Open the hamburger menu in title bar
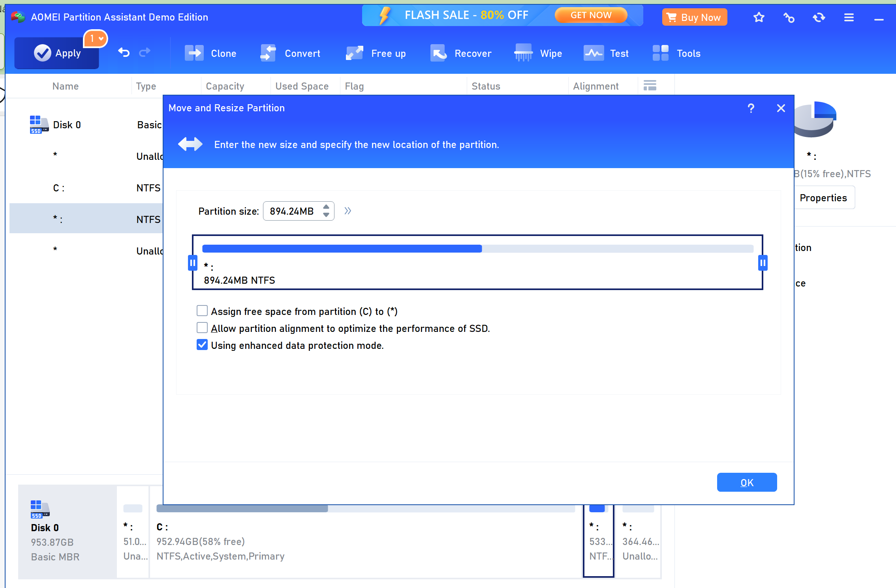The width and height of the screenshot is (896, 588). coord(849,17)
